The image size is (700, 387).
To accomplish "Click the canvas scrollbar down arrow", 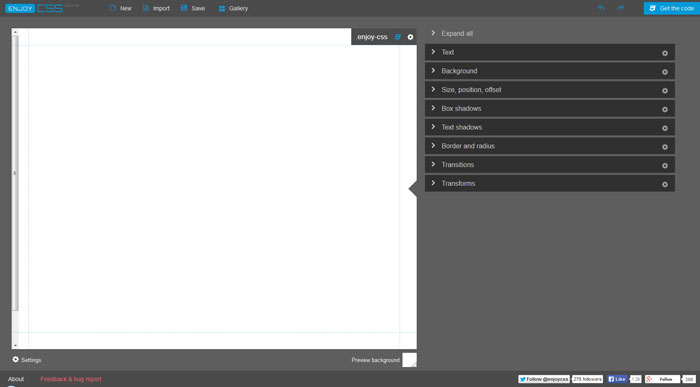I will (x=15, y=345).
